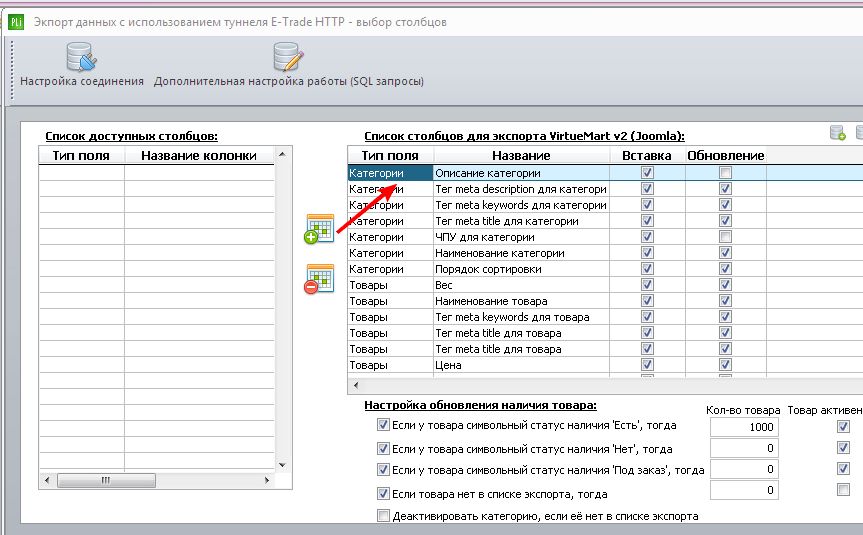This screenshot has height=535, width=863.
Task: Uncheck status 'Нет' rule checkbox
Action: click(x=383, y=449)
